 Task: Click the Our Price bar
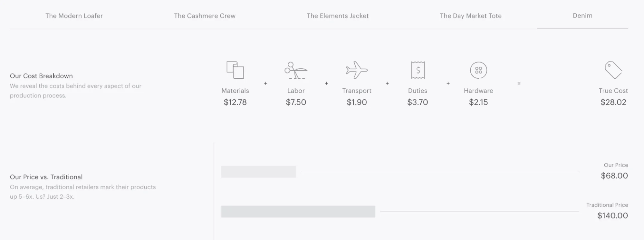[258, 172]
